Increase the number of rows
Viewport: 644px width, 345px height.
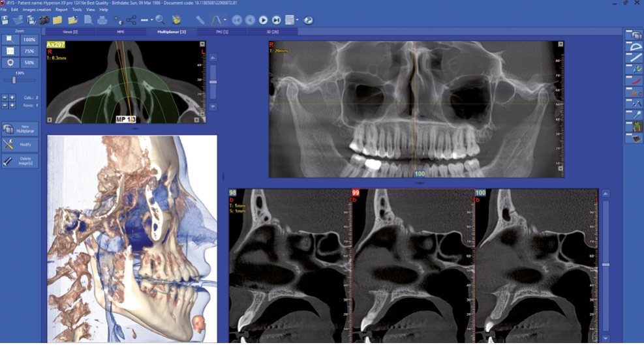[x=12, y=106]
